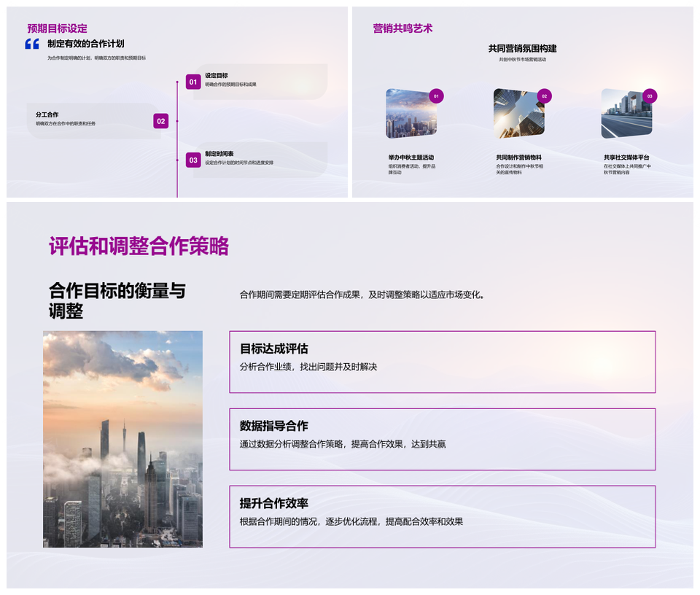Select the road and buildings photo above 共享社交媒体平台
The width and height of the screenshot is (700, 595).
[x=626, y=114]
